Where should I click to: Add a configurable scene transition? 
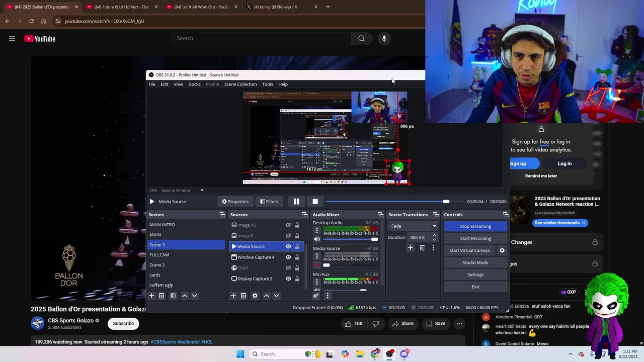click(x=411, y=248)
